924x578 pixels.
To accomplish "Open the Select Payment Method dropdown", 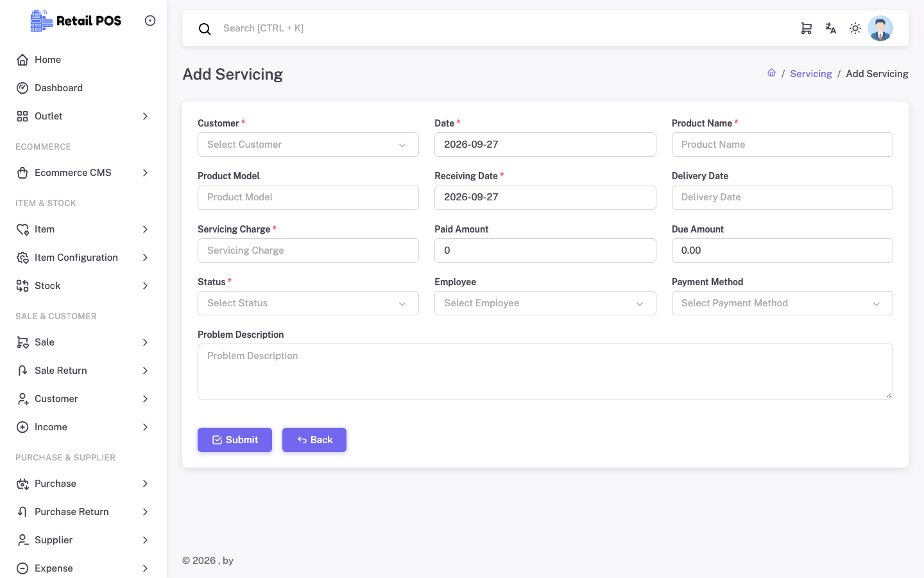I will (x=782, y=303).
